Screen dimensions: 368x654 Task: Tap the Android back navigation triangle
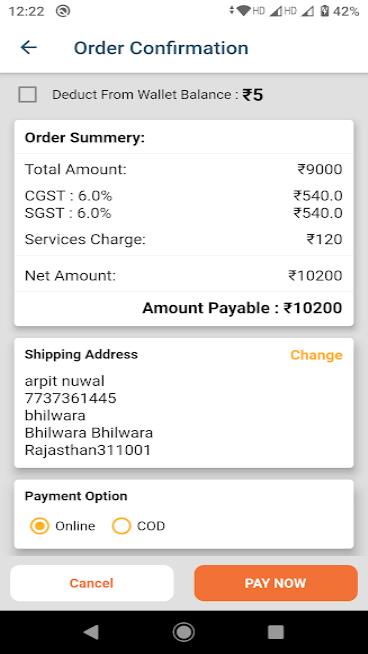[x=91, y=632]
